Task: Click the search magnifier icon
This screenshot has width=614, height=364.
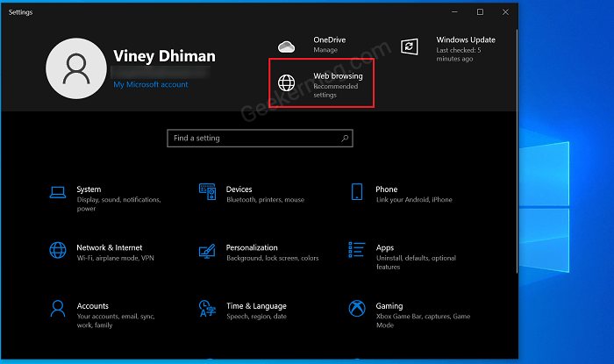Action: click(345, 139)
